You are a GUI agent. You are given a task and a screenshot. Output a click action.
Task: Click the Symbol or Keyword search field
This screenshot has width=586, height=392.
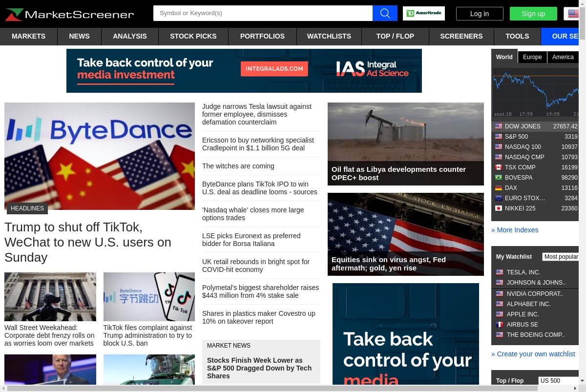263,13
